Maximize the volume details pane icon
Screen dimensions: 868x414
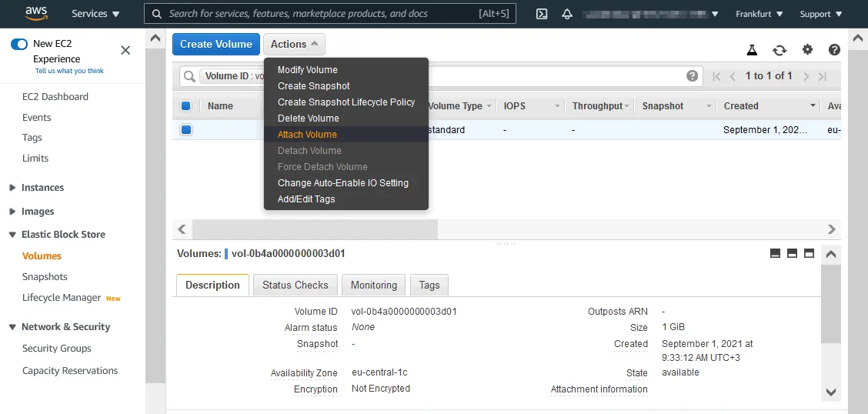coord(809,253)
